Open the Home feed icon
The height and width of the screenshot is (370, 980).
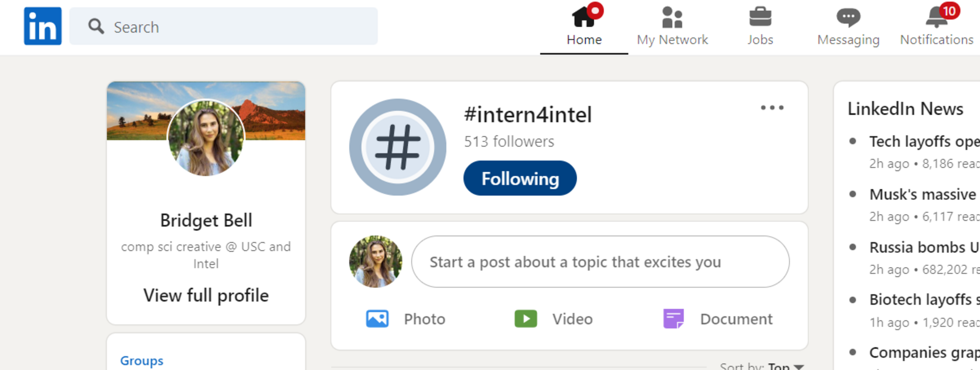coord(584,18)
